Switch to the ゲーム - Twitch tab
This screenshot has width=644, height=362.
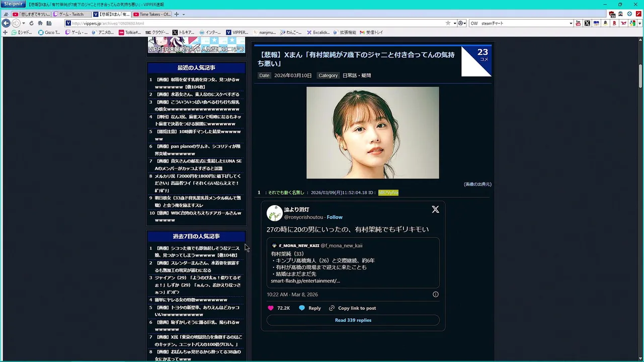[71, 14]
